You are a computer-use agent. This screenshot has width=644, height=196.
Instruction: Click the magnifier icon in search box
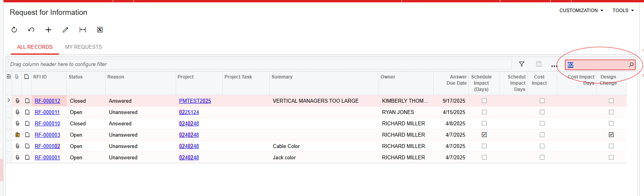[x=631, y=65]
